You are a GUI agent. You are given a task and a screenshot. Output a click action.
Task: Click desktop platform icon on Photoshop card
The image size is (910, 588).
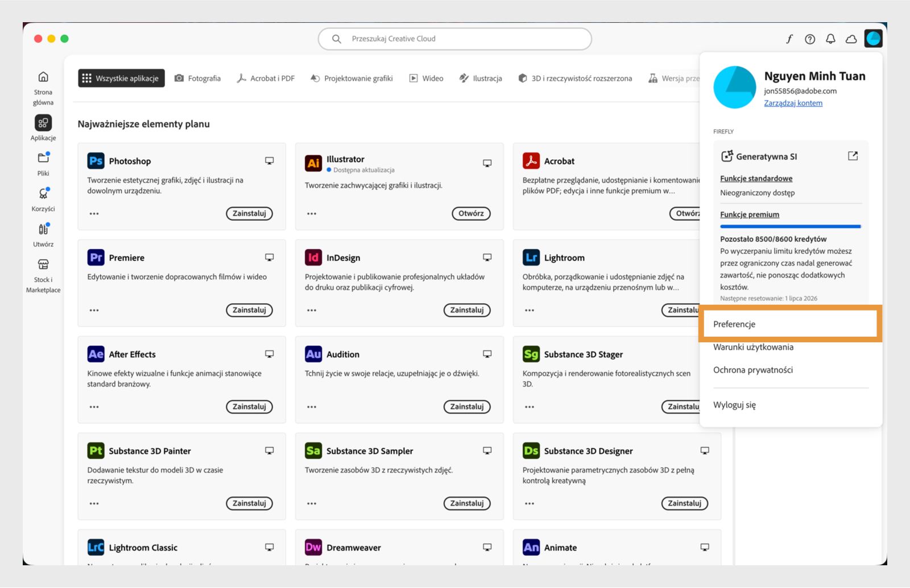270,161
